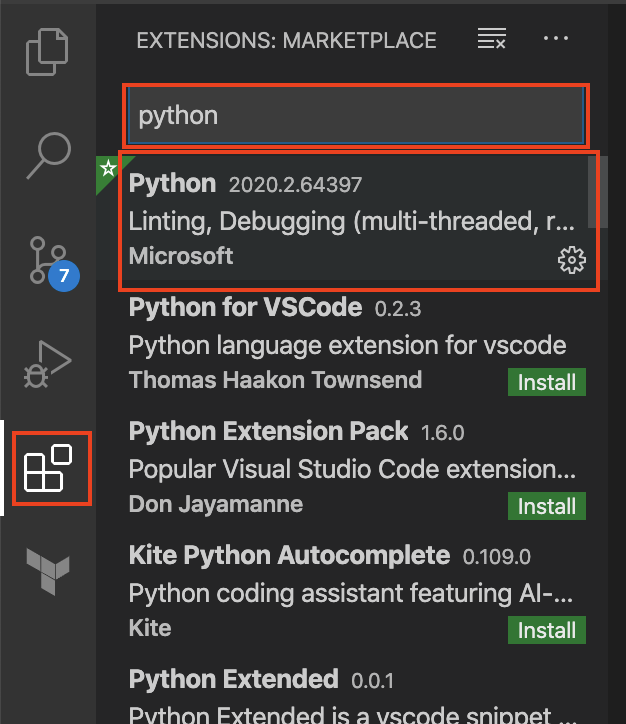Viewport: 626px width, 724px height.
Task: Select the Extensions view icon
Action: (x=48, y=468)
